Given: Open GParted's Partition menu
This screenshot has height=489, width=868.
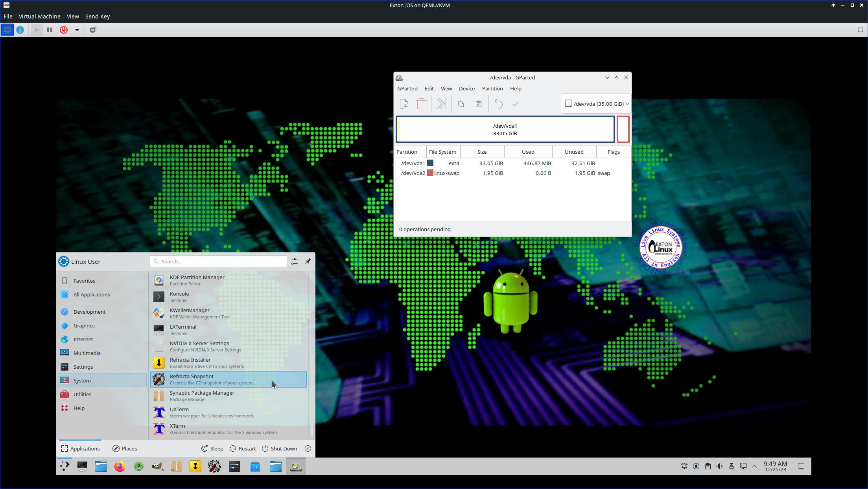Looking at the screenshot, I should [492, 88].
